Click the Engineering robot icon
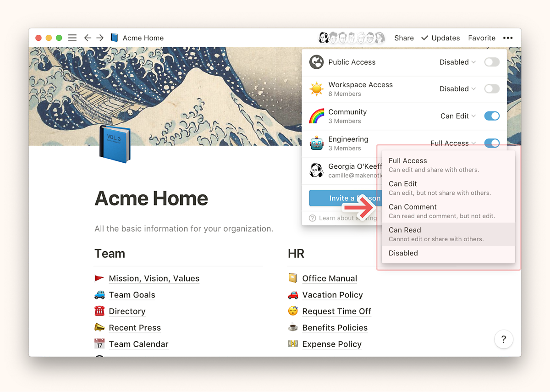Viewport: 550px width, 392px height. (x=316, y=144)
